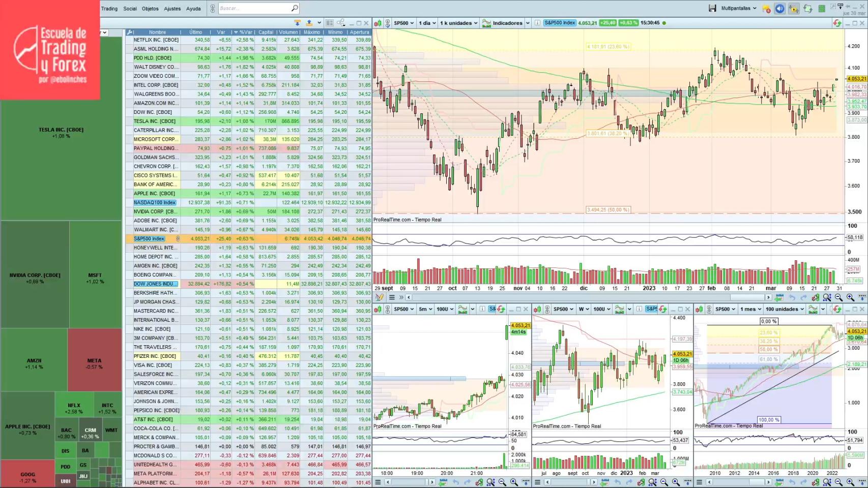Open the Multipantallas dropdown
This screenshot has height=488, width=868.
739,8
